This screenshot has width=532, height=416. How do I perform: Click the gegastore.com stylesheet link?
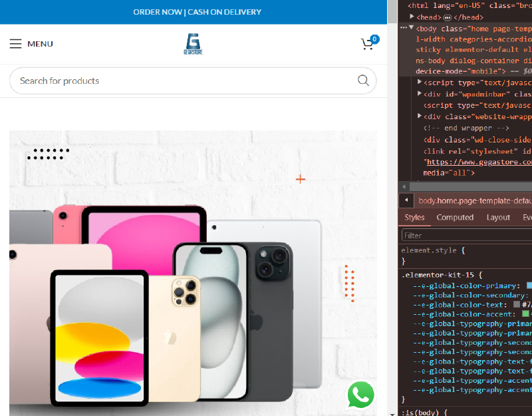(477, 162)
